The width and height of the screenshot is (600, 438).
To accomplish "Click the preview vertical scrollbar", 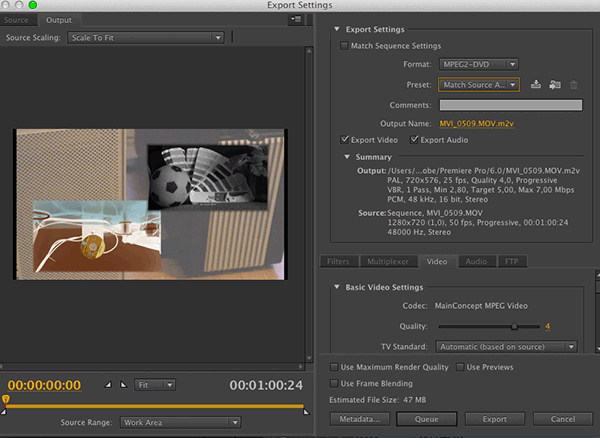I will point(309,205).
